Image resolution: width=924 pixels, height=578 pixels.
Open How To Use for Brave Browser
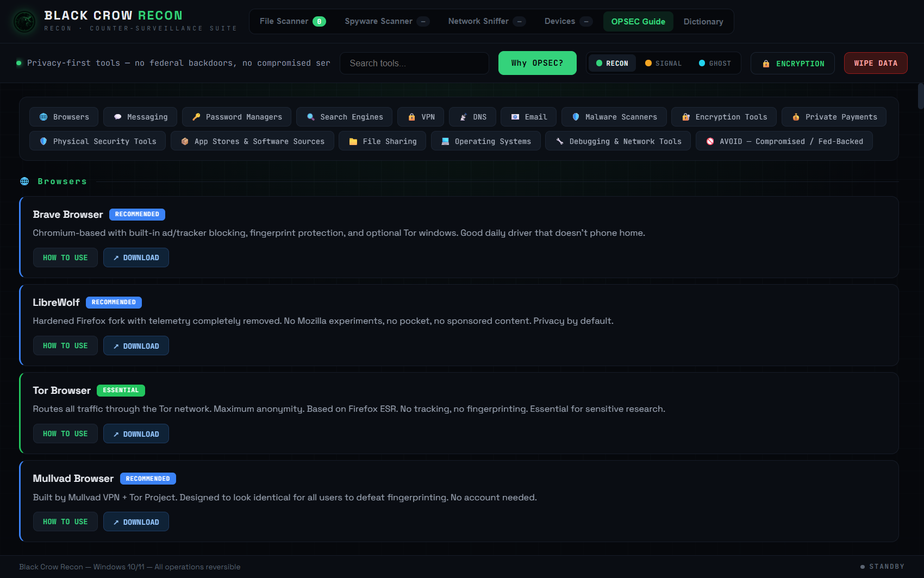[x=65, y=257]
